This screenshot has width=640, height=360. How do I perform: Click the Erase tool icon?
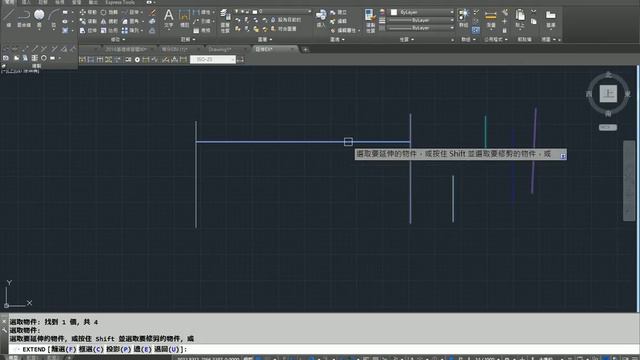coord(152,12)
